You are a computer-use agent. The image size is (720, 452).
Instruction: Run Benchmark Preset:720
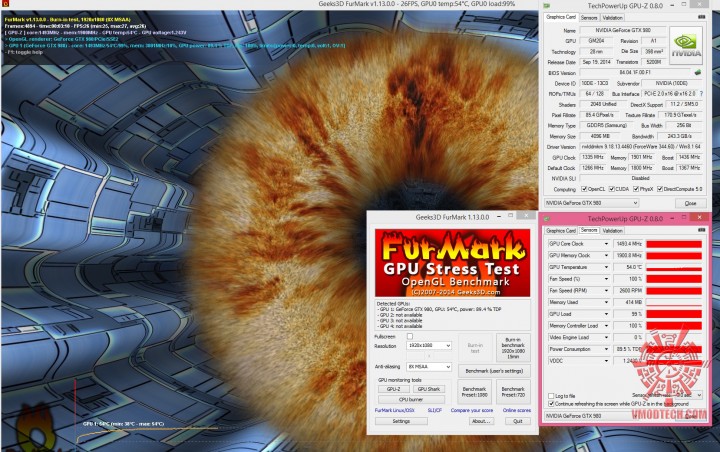click(513, 392)
